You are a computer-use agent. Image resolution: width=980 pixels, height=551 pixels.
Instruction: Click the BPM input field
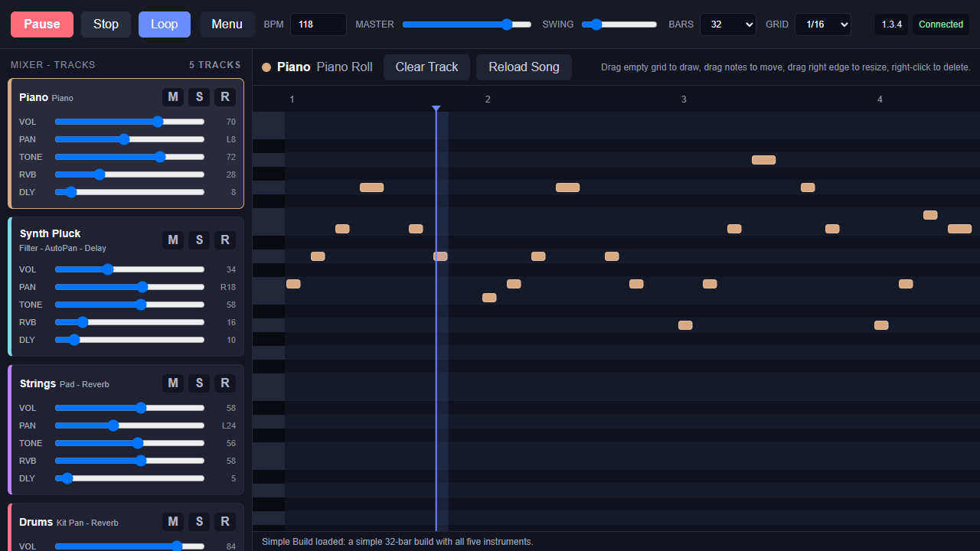click(318, 24)
